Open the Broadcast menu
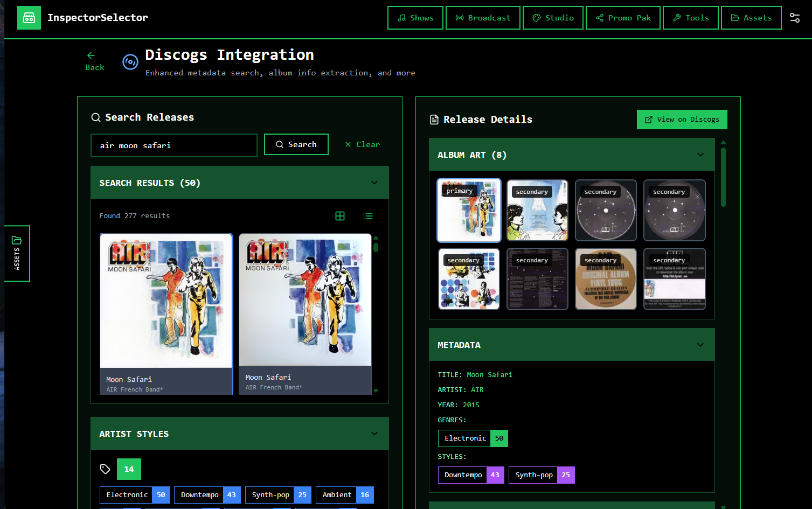 tap(483, 18)
